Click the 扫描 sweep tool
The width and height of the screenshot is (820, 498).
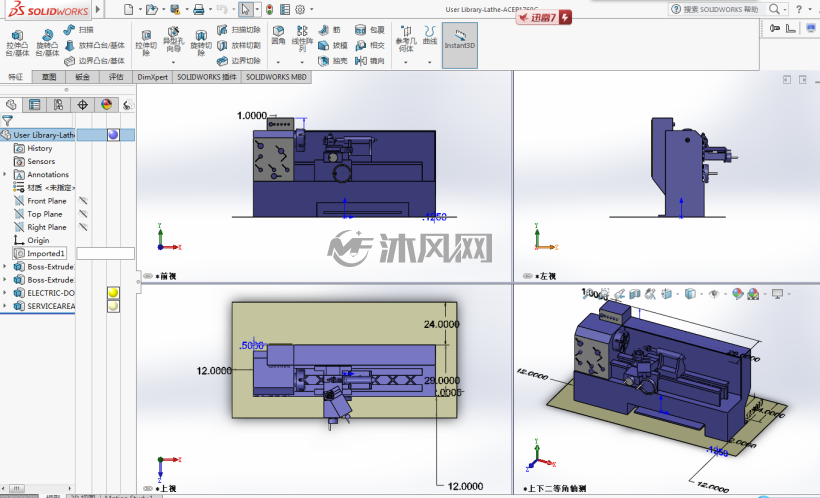pyautogui.click(x=78, y=30)
